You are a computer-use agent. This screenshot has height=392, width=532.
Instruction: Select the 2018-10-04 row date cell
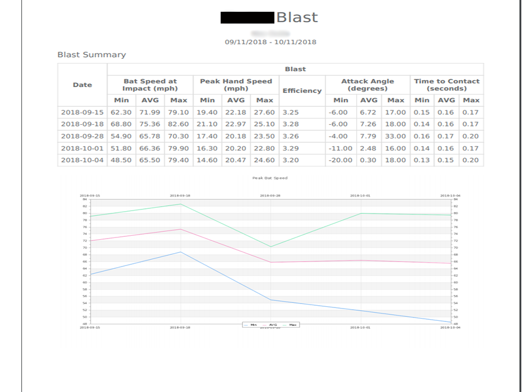(x=82, y=160)
